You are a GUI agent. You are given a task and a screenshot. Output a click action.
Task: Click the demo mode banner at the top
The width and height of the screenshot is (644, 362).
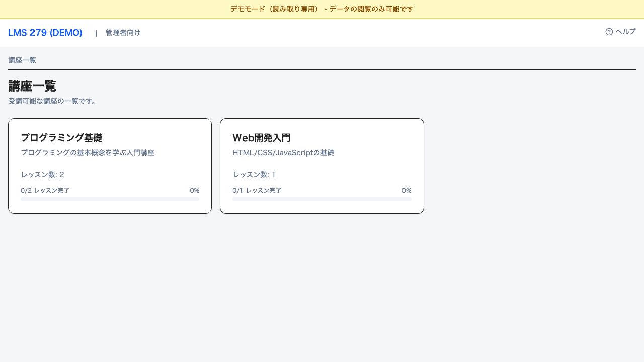(322, 9)
